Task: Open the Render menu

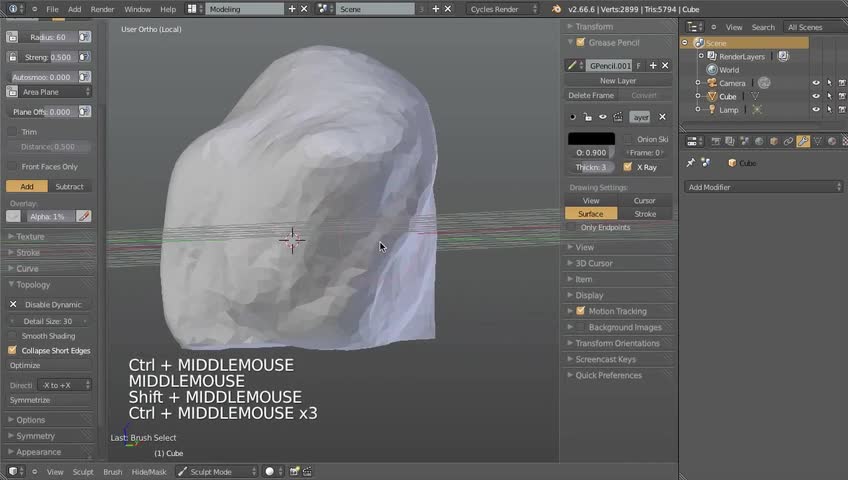Action: (102, 9)
